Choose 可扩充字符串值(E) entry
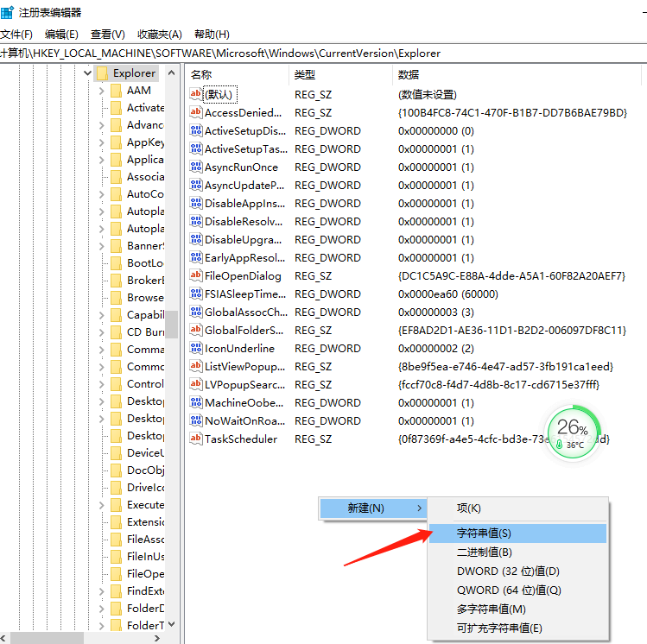Image resolution: width=647 pixels, height=644 pixels. pyautogui.click(x=517, y=628)
